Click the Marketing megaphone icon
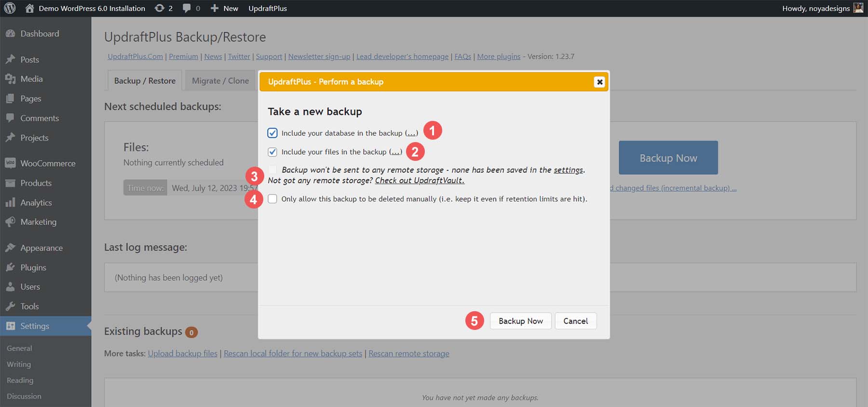Viewport: 868px width, 407px height. [x=10, y=222]
